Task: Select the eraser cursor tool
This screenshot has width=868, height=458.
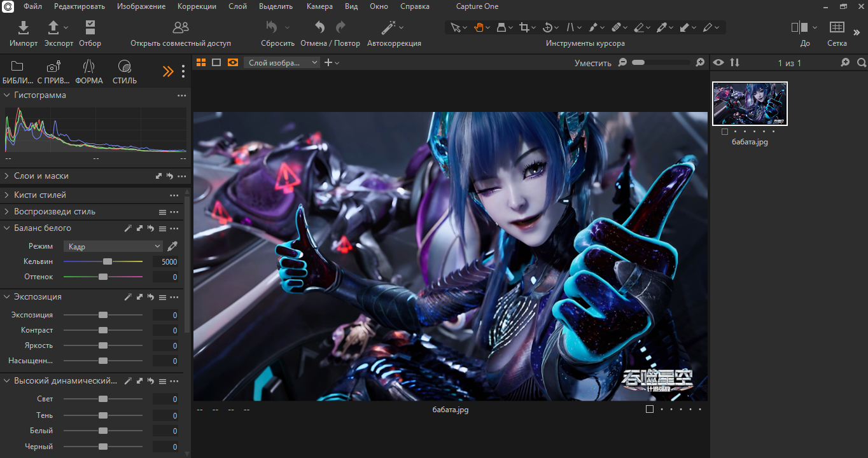Action: 639,27
